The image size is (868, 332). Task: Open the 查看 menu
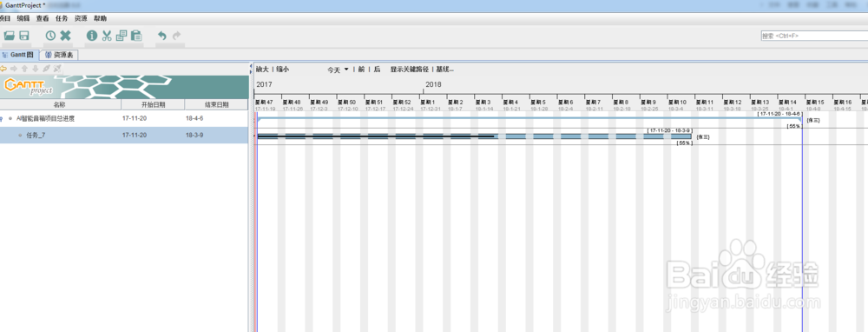click(43, 18)
